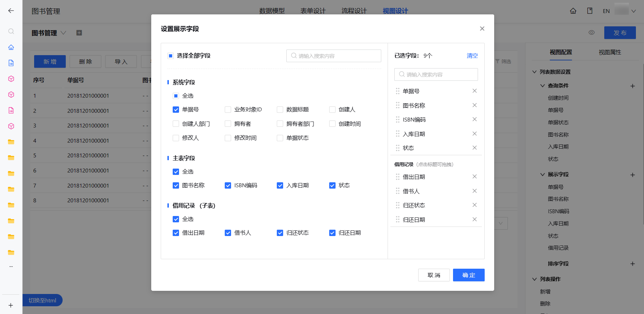Check the 业务对象ID checkbox
Viewport: 644px width, 314px height.
(x=228, y=110)
